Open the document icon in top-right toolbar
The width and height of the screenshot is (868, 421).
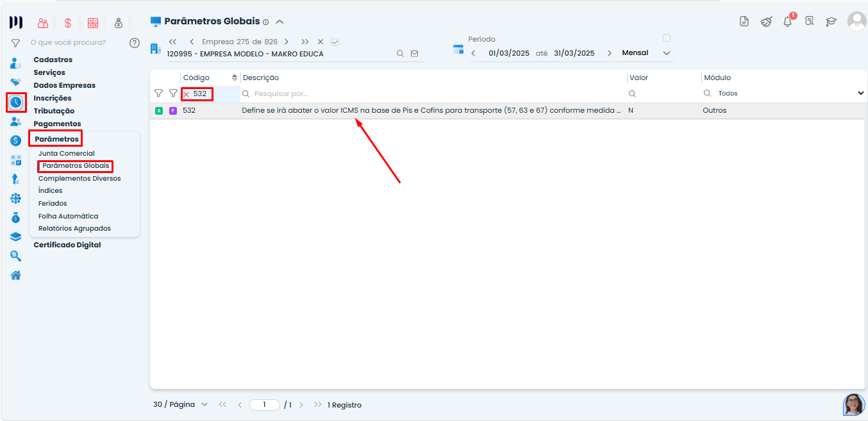tap(744, 21)
